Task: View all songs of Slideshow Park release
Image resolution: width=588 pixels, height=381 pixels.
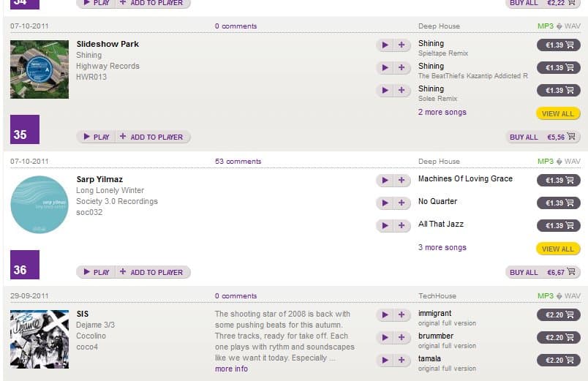Action: (558, 113)
